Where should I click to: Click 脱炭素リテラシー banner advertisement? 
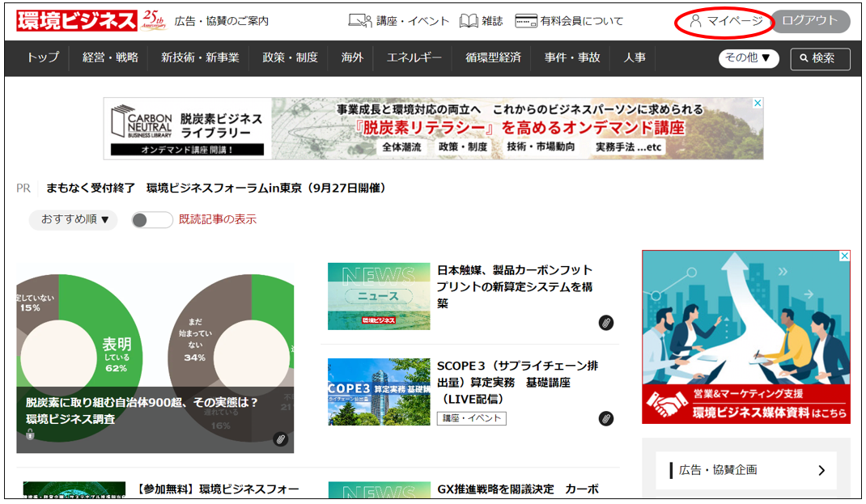coord(434,129)
